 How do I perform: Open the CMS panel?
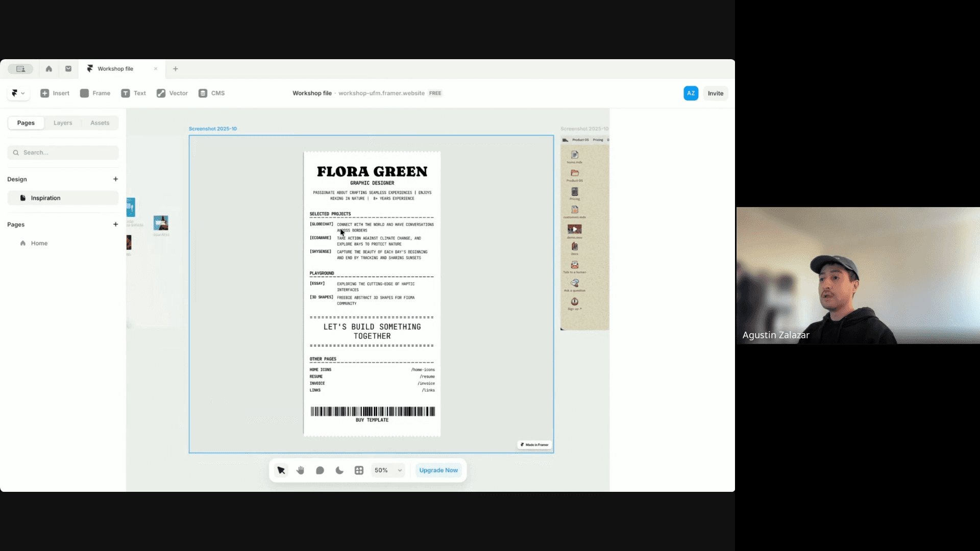click(211, 93)
